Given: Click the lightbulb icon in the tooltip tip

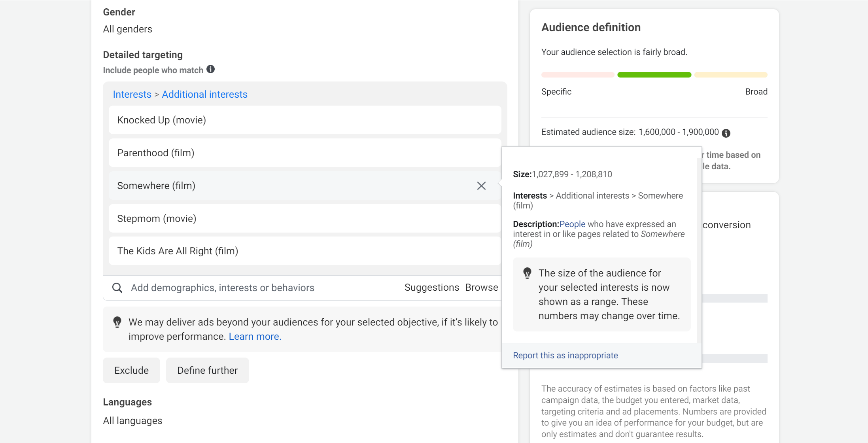Looking at the screenshot, I should point(527,273).
